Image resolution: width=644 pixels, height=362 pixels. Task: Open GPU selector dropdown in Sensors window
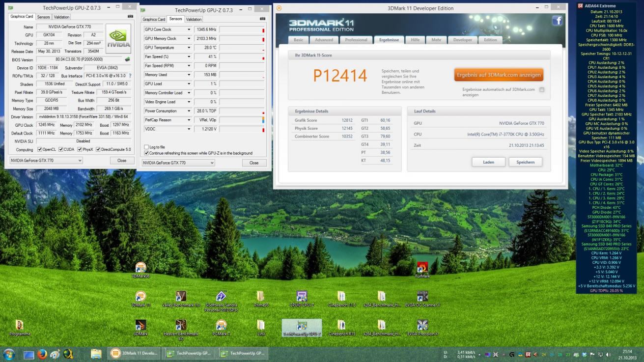coord(179,163)
